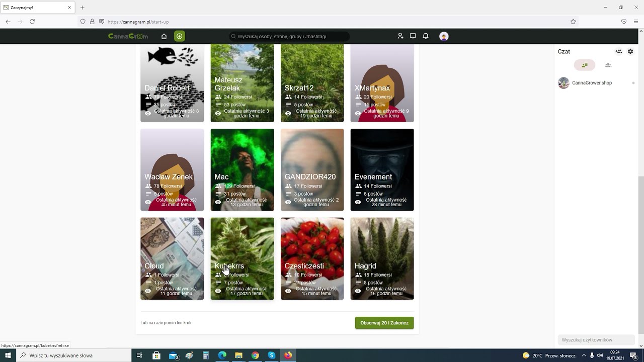Go to the home feed icon

click(164, 36)
